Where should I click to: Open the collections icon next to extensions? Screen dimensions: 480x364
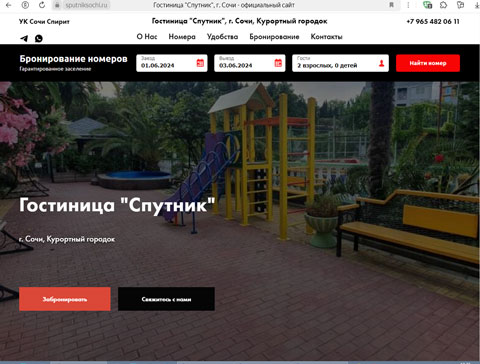pos(460,5)
